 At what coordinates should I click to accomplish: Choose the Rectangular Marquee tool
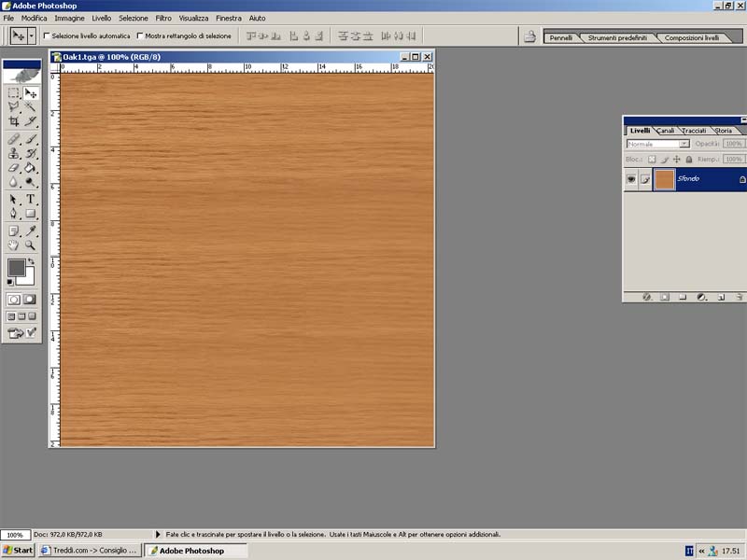[x=14, y=93]
